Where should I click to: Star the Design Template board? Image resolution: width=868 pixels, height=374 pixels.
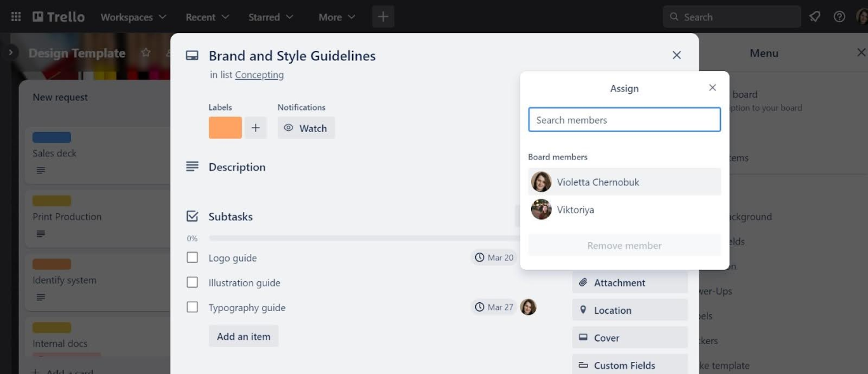pyautogui.click(x=146, y=53)
